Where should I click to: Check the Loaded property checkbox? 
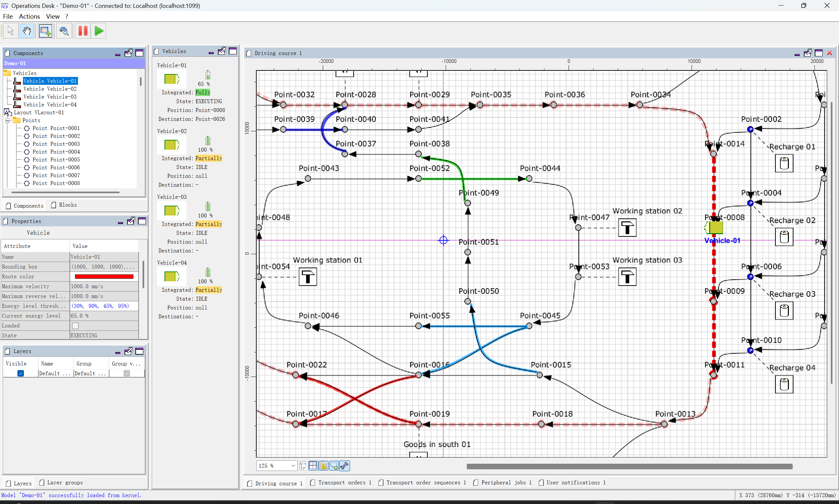[x=75, y=326]
